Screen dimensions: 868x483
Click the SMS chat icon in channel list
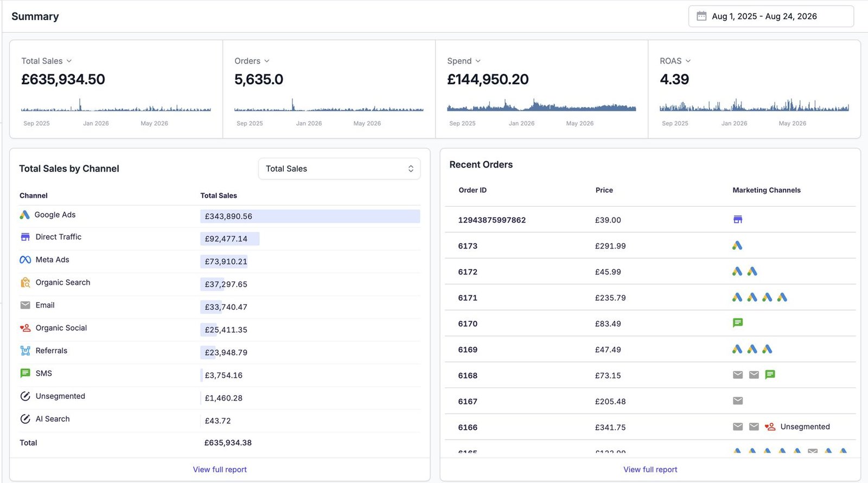[x=25, y=373]
